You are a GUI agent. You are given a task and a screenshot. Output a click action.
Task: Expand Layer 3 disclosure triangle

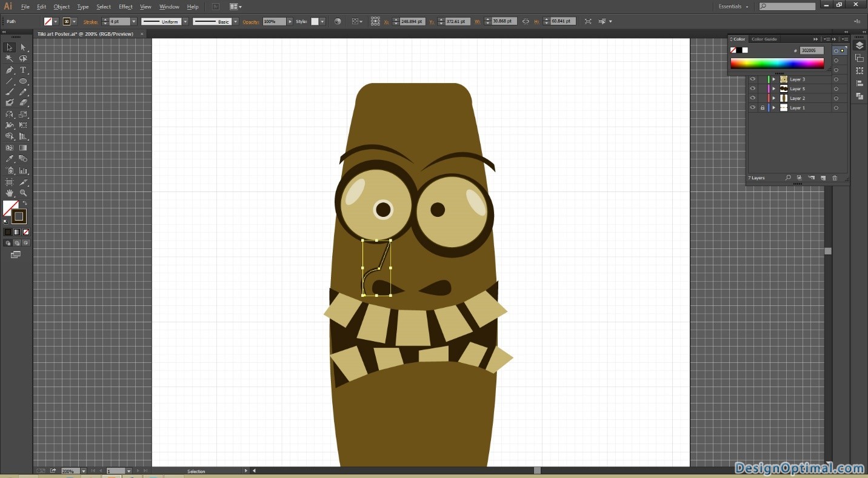pos(773,79)
